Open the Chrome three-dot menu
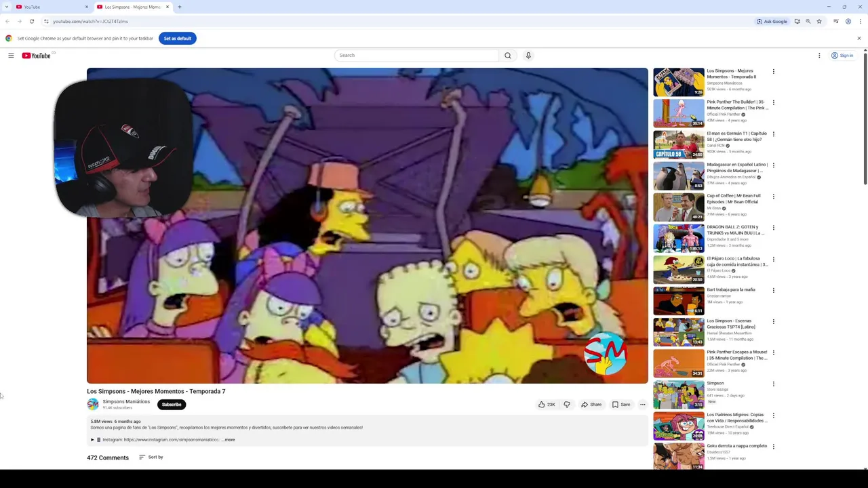 point(860,22)
